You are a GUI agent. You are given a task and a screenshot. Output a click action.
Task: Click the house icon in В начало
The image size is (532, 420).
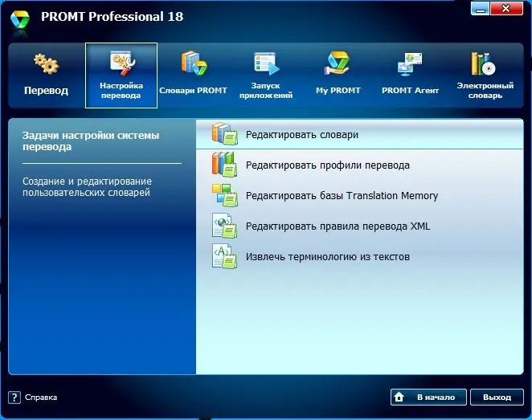399,397
